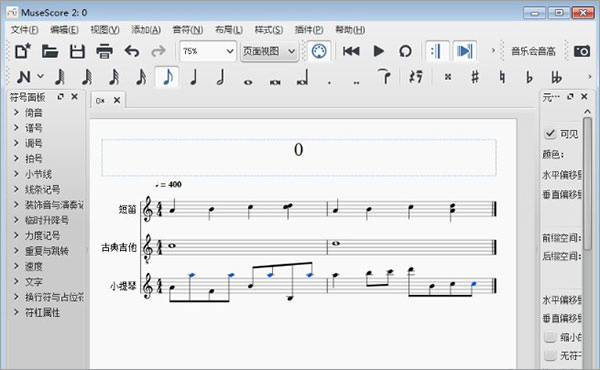Screen dimensions: 600x370
Task: Apply the double flat accidental
Action: (x=556, y=77)
